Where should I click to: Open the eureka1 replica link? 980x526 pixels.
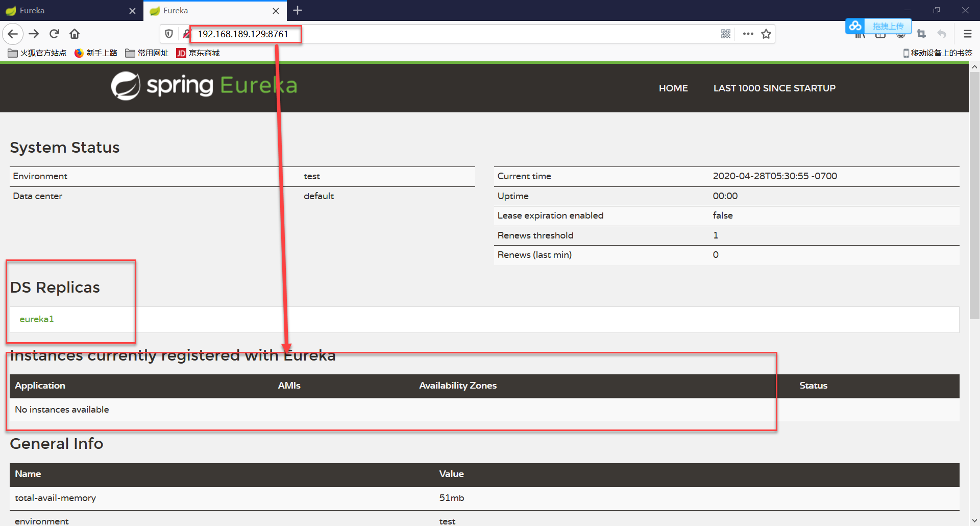click(37, 319)
